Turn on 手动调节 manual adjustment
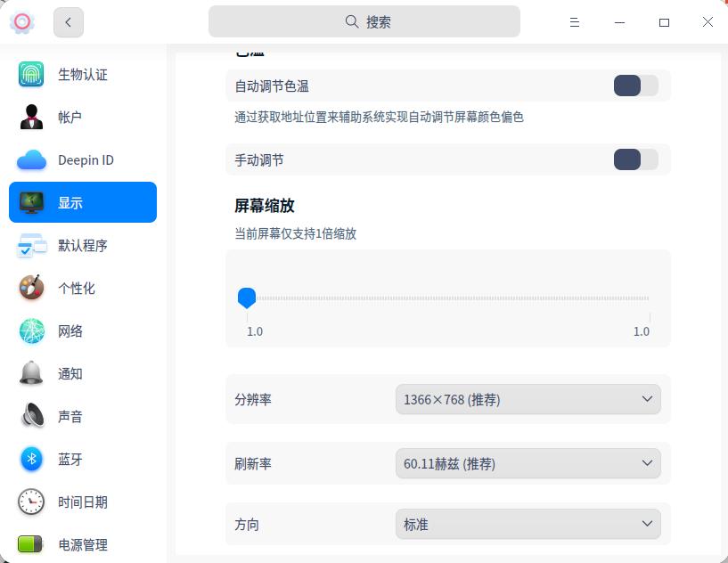Screen dimensions: 728x563 click(x=635, y=159)
